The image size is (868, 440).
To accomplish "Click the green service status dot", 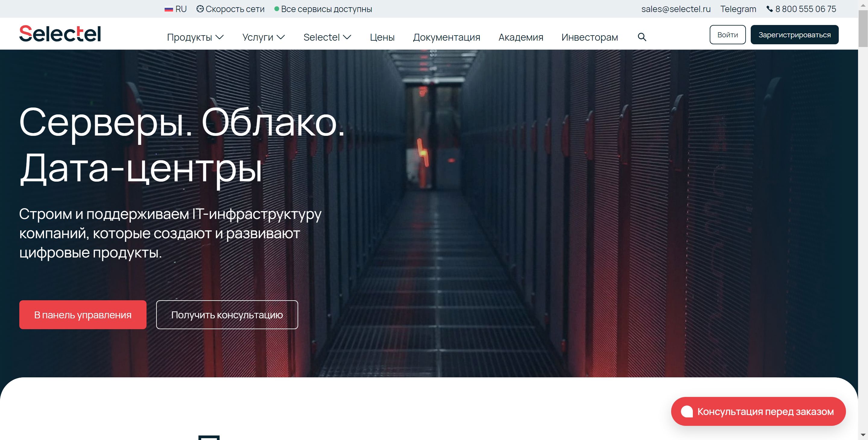I will click(277, 9).
